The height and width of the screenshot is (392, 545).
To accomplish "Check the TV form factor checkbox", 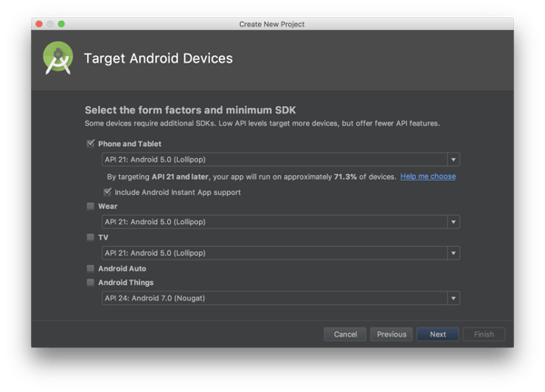I will tap(91, 237).
